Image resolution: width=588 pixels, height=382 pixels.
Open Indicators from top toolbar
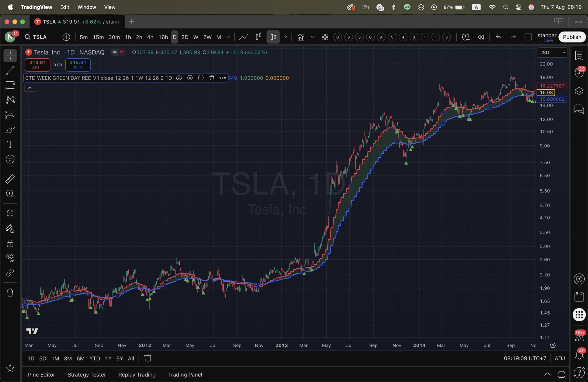[x=301, y=37]
